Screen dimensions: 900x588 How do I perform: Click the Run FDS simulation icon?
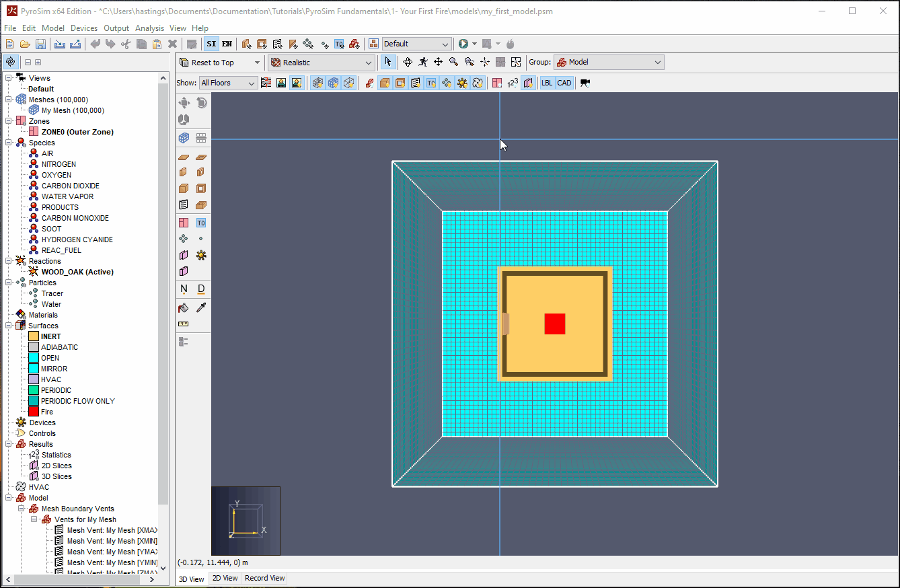pyautogui.click(x=463, y=44)
